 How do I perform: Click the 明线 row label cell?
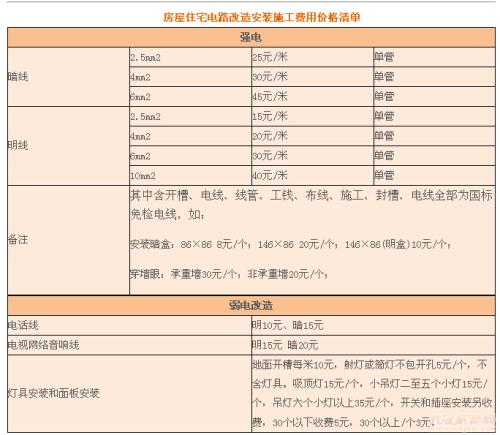coord(68,146)
